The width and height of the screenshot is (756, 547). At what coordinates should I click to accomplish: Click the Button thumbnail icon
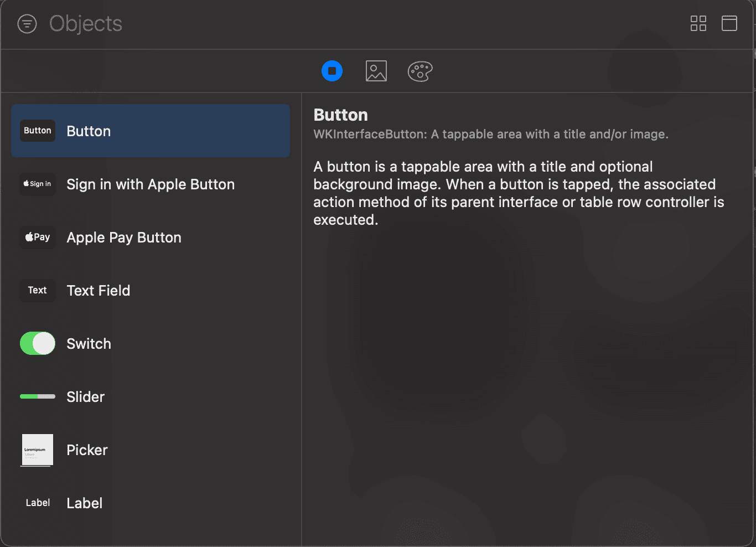(x=38, y=131)
